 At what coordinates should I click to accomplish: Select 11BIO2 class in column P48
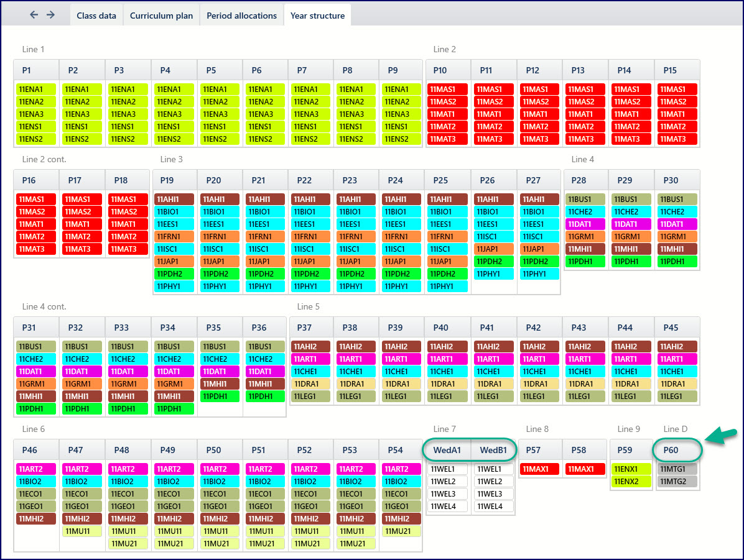point(128,481)
